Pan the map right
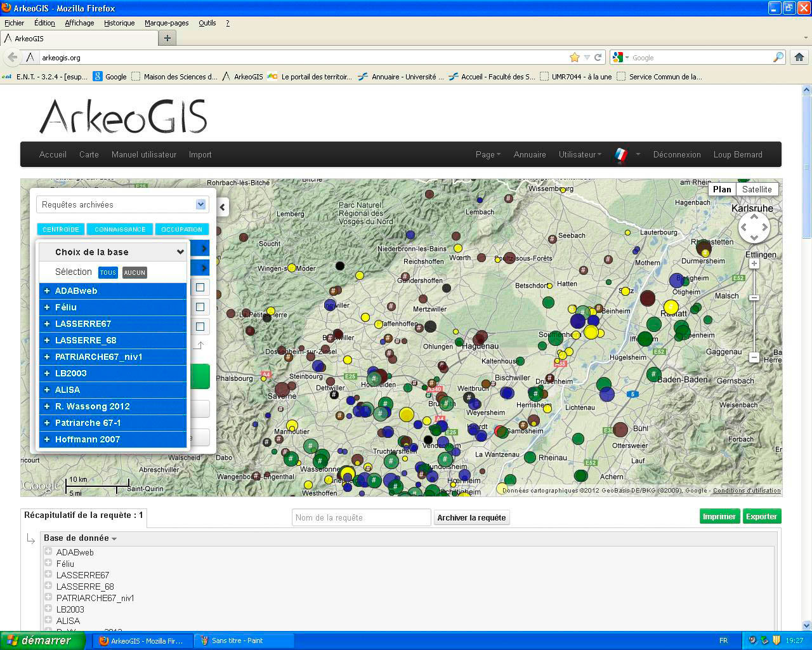Viewport: 812px width, 650px height. [x=764, y=227]
